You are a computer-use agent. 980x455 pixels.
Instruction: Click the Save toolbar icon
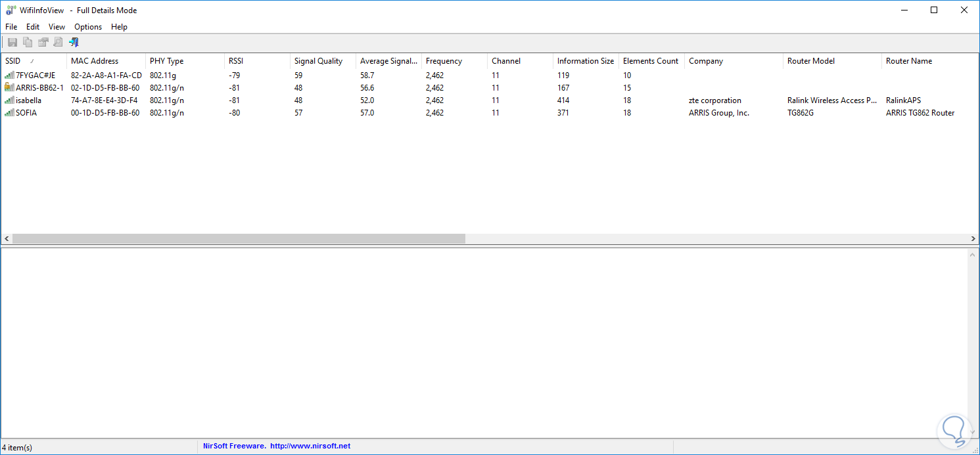click(x=12, y=43)
